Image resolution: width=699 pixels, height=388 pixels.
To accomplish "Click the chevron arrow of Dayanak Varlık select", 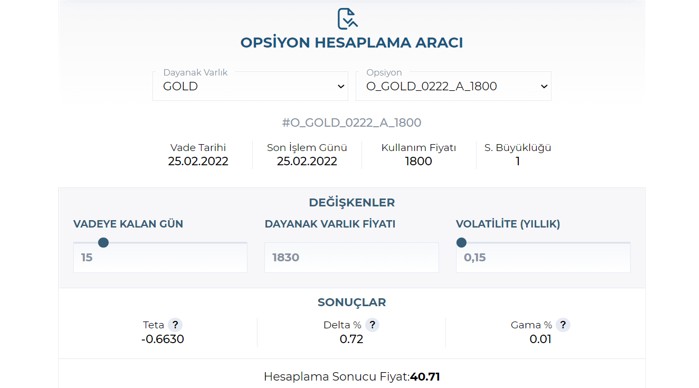I will coord(341,87).
